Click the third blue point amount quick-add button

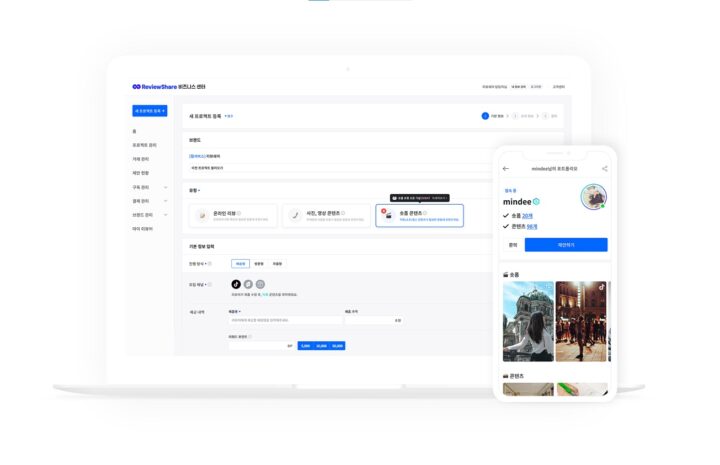pyautogui.click(x=338, y=346)
